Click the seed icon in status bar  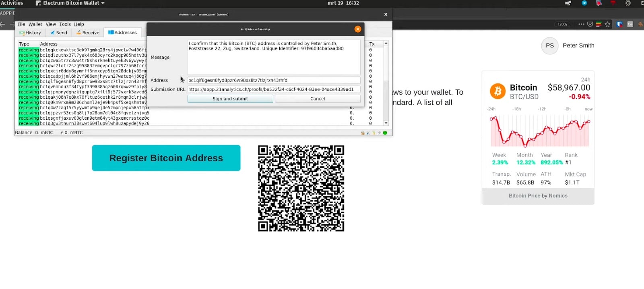pyautogui.click(x=374, y=133)
